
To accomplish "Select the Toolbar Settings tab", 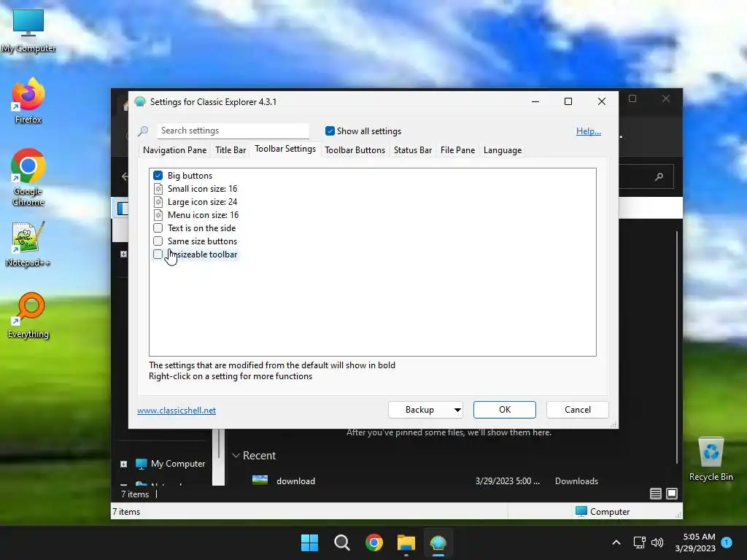I will click(x=285, y=149).
